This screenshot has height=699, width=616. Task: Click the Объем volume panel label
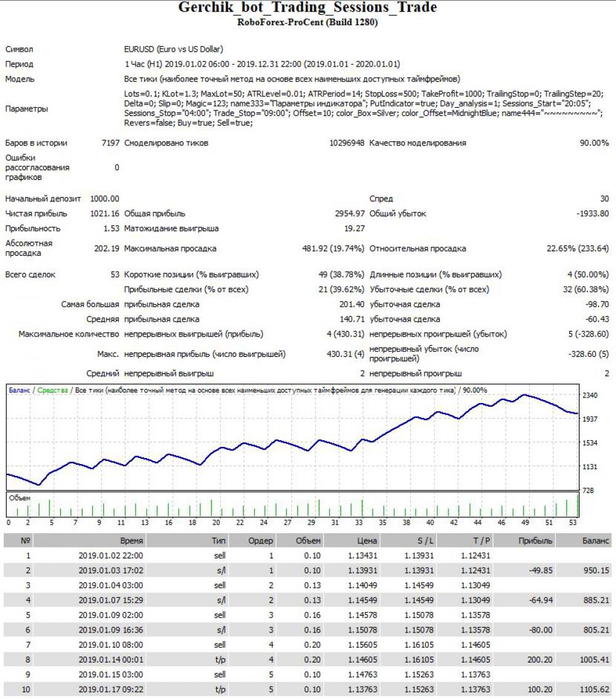tap(20, 498)
